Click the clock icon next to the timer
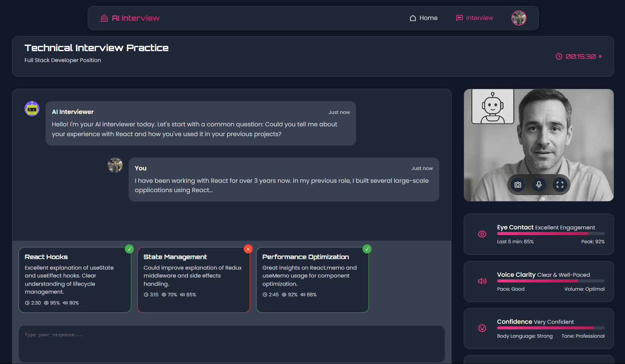The width and height of the screenshot is (625, 364). [x=559, y=56]
